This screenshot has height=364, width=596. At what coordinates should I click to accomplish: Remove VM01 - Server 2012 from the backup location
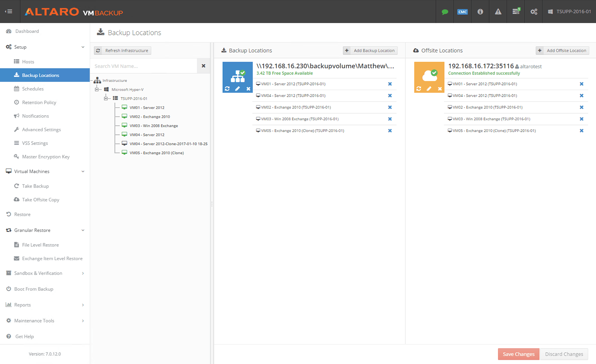coord(390,84)
